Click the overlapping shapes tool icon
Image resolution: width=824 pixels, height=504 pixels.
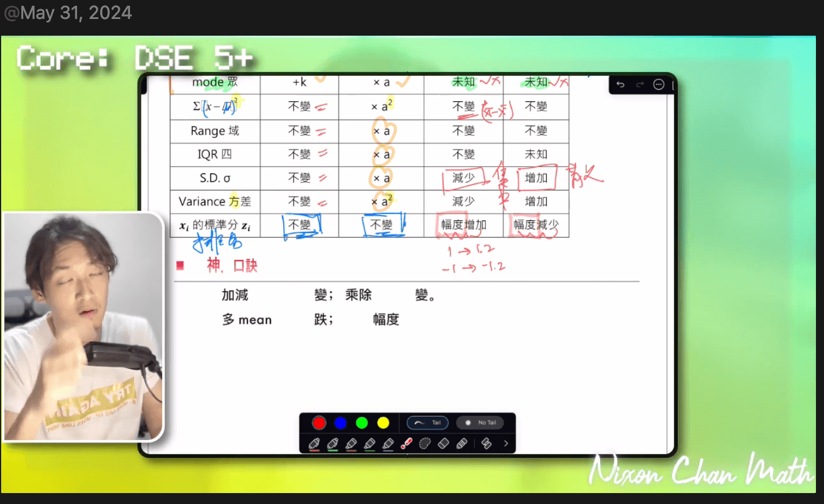(x=486, y=443)
